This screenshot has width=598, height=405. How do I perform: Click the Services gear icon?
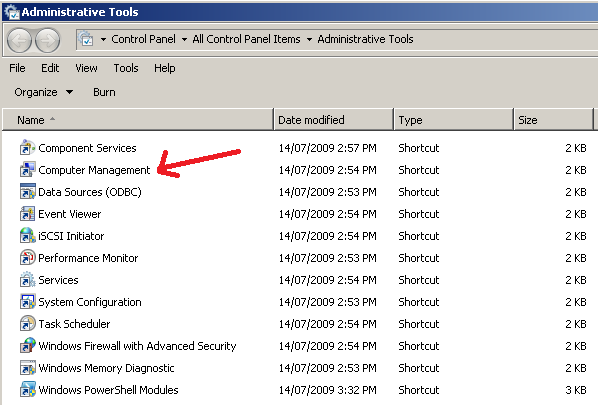pos(27,280)
